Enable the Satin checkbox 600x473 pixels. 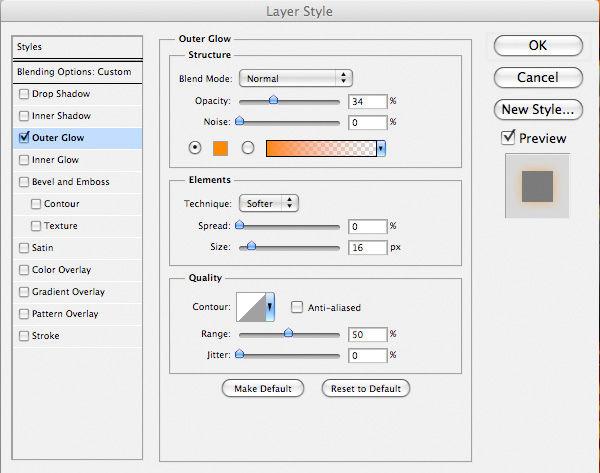(x=24, y=248)
